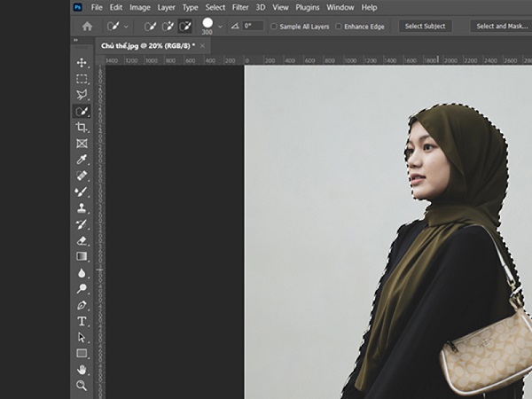
Task: Click the Select and Mask button
Action: point(502,26)
